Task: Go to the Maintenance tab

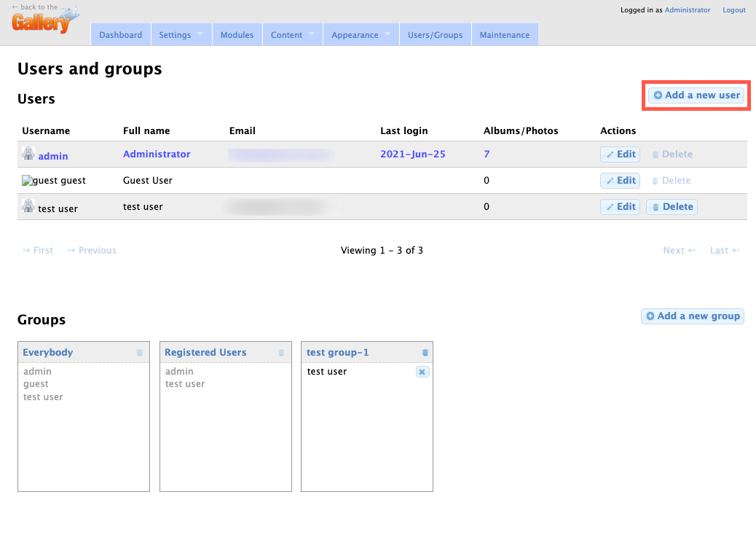Action: tap(505, 35)
